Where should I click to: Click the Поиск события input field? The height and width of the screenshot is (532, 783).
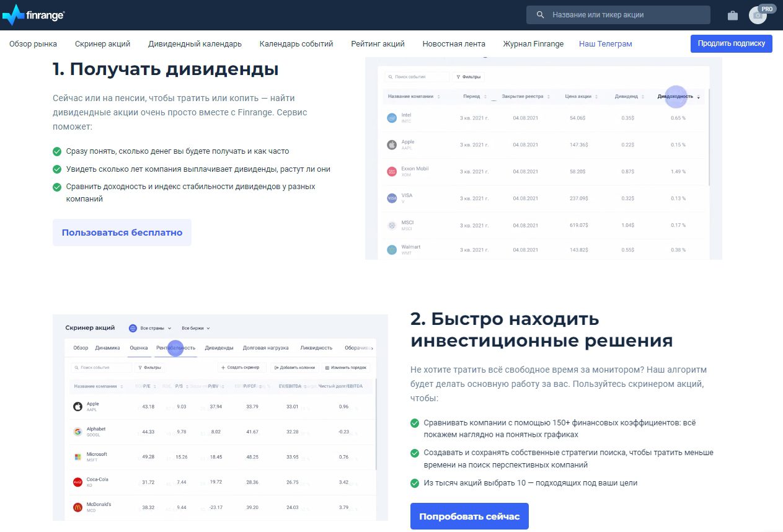tap(412, 77)
